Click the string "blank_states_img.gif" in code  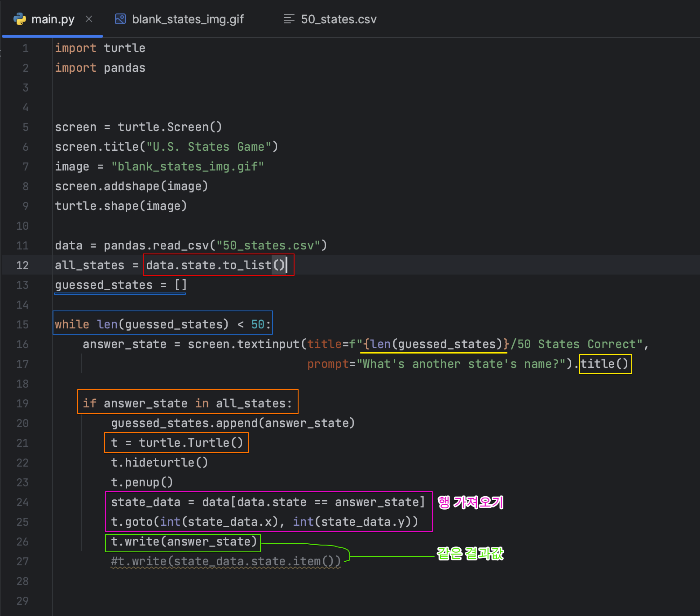pyautogui.click(x=188, y=166)
